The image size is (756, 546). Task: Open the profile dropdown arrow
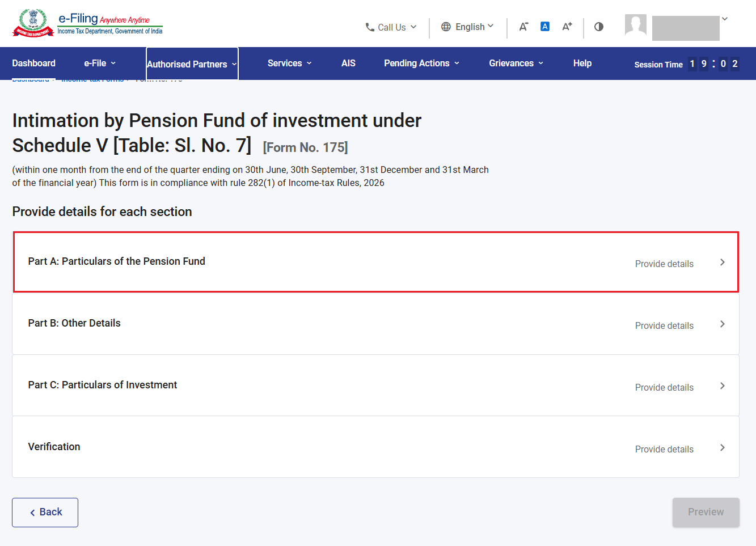[x=725, y=19]
